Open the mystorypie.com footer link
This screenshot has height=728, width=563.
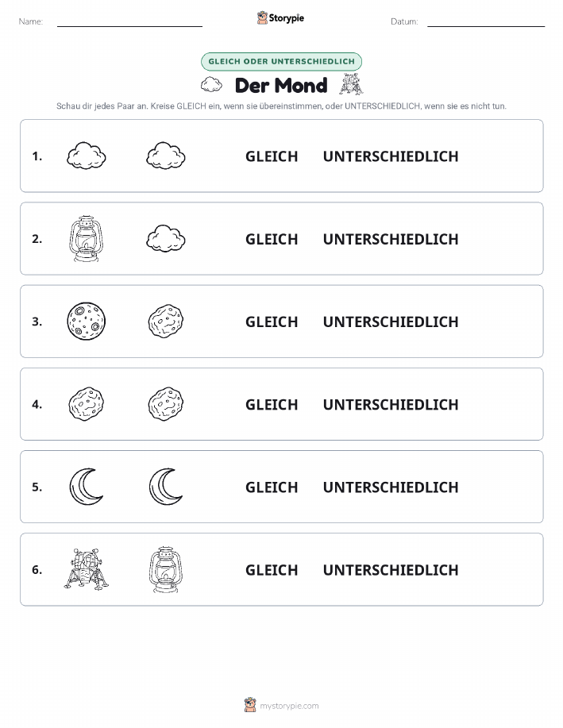[x=289, y=706]
